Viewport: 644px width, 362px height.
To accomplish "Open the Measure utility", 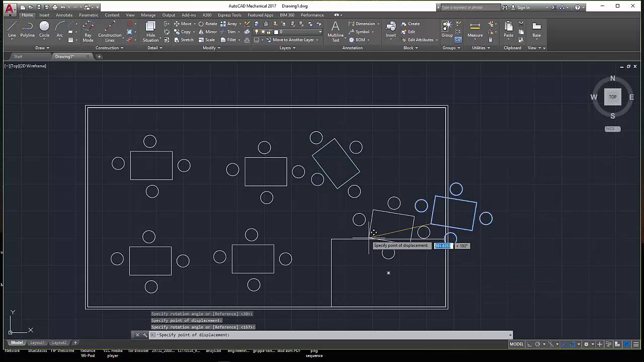I will [x=475, y=29].
